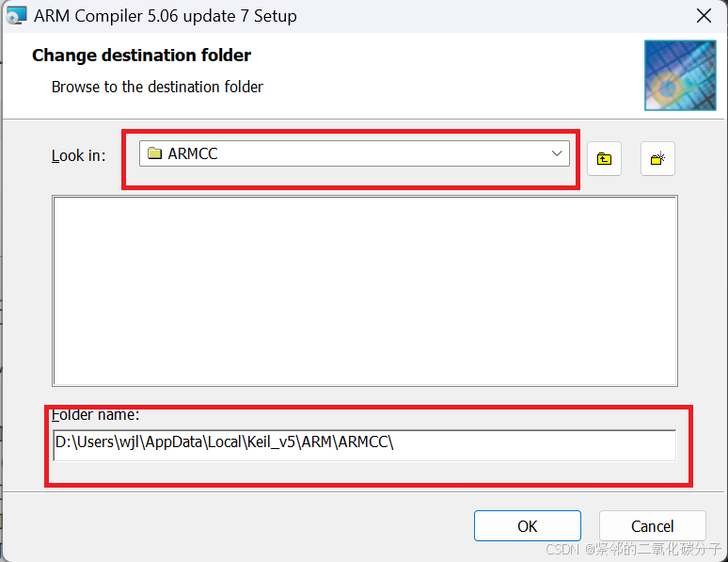
Task: Go up one folder level
Action: tap(604, 159)
